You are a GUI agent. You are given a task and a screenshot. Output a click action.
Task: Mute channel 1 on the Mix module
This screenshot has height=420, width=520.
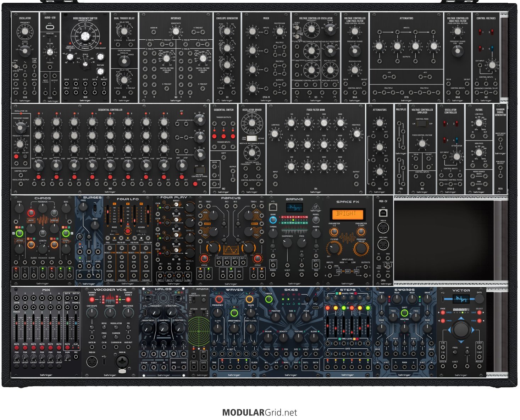[17, 347]
